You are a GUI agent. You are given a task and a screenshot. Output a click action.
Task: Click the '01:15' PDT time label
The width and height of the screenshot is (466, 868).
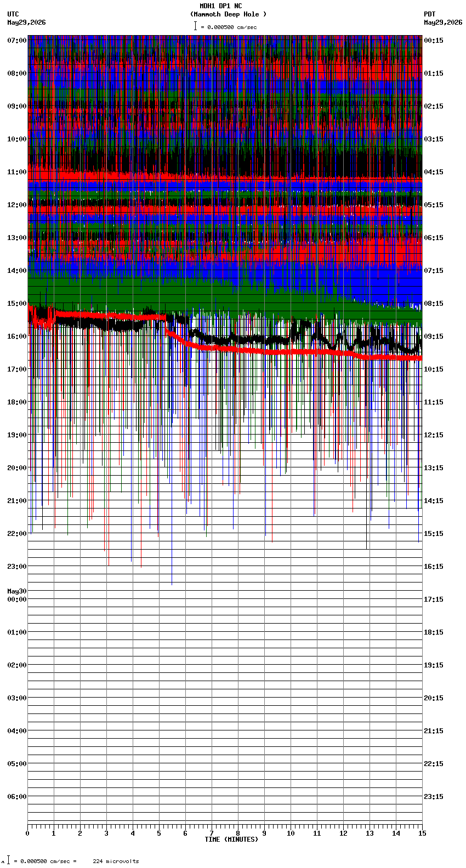(434, 73)
